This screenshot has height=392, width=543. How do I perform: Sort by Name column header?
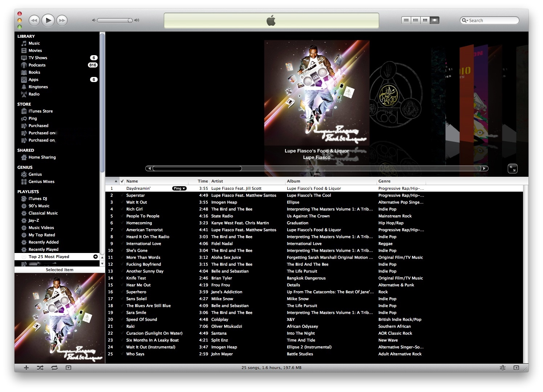(x=157, y=181)
